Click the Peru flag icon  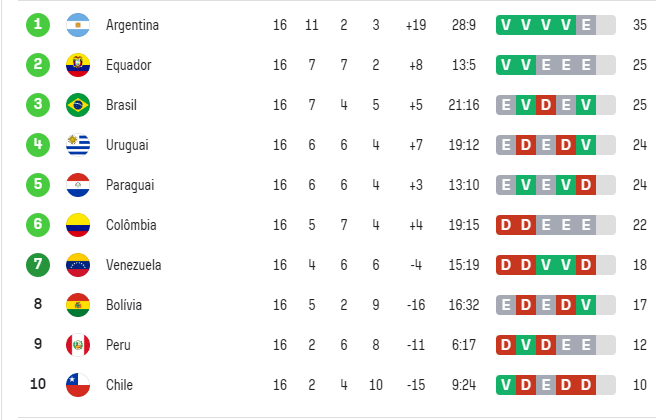(x=78, y=345)
